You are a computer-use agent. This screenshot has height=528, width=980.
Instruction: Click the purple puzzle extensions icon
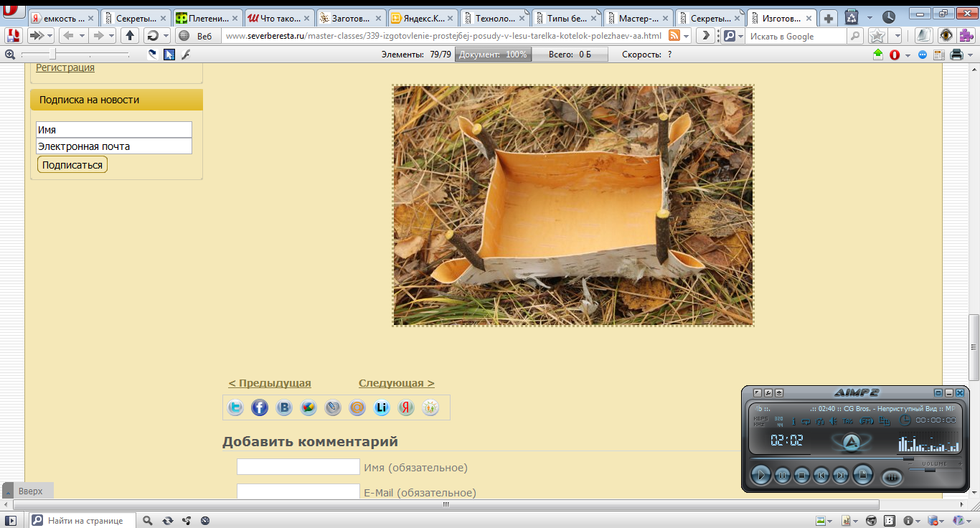pyautogui.click(x=966, y=35)
